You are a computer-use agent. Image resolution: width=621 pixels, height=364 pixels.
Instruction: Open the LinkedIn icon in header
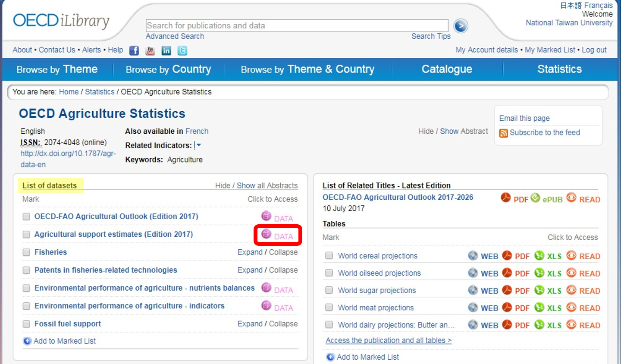tap(166, 51)
